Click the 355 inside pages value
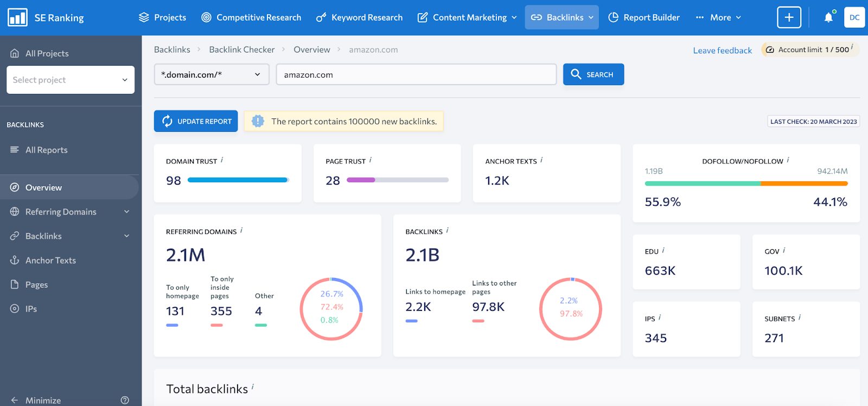The height and width of the screenshot is (406, 868). (x=221, y=311)
